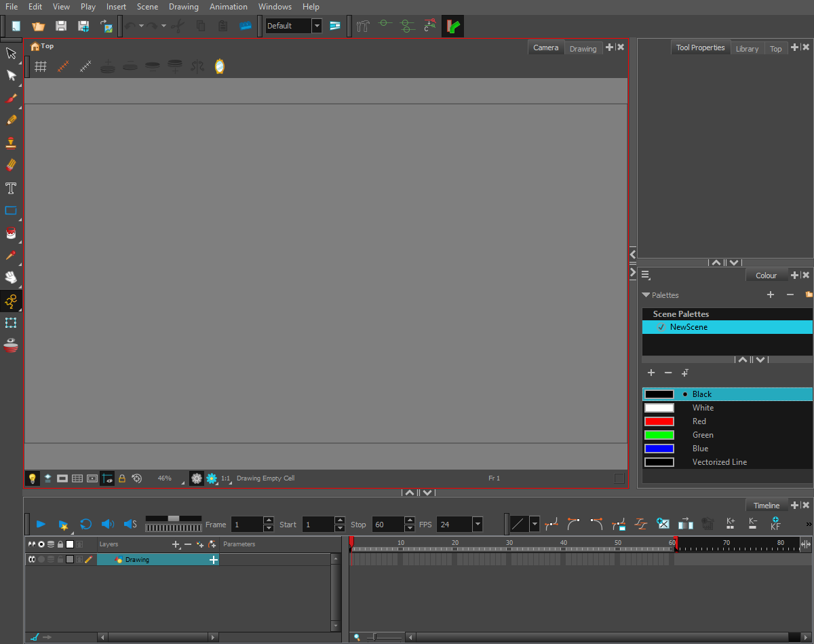Image resolution: width=814 pixels, height=644 pixels.
Task: Select the Rigging bone tool
Action: [11, 301]
